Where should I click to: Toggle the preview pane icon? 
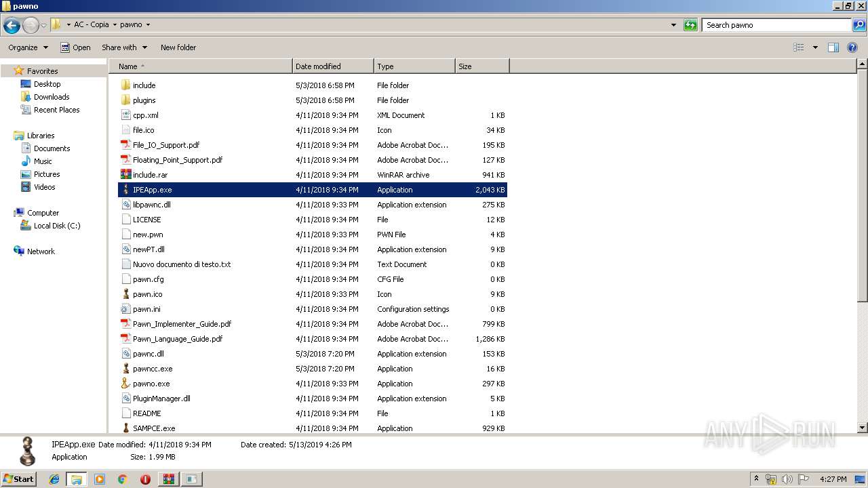coord(833,47)
